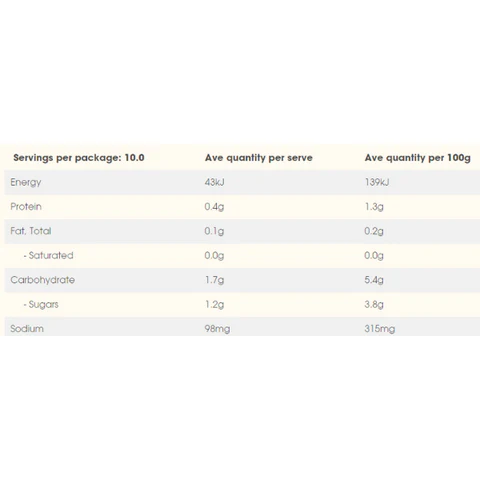Select the Sodium row label

tap(27, 329)
